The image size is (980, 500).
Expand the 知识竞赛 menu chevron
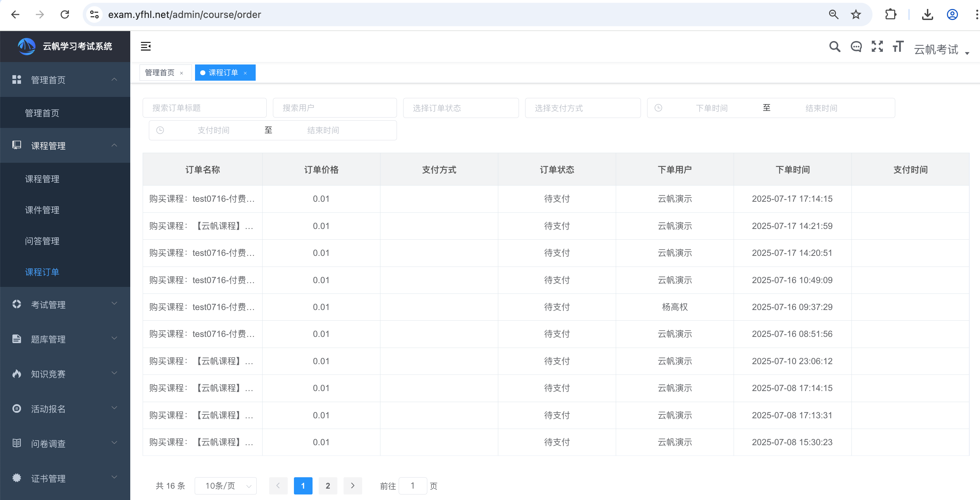114,373
